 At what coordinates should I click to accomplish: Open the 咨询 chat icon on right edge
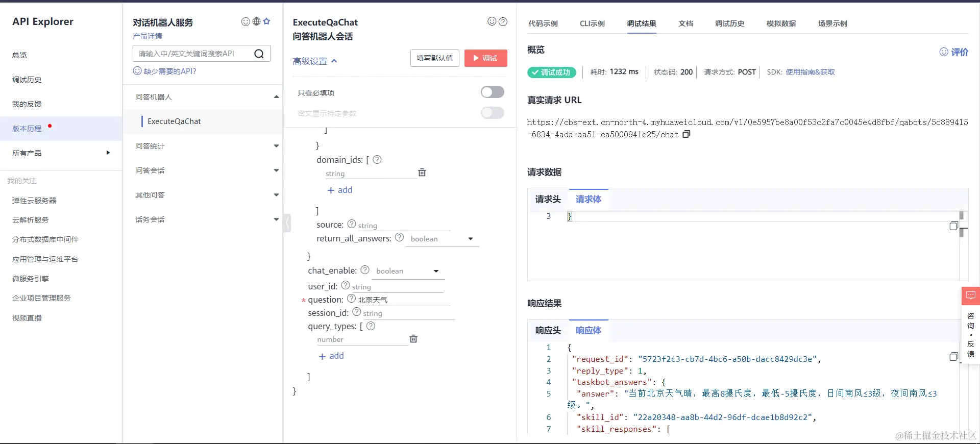(x=971, y=295)
